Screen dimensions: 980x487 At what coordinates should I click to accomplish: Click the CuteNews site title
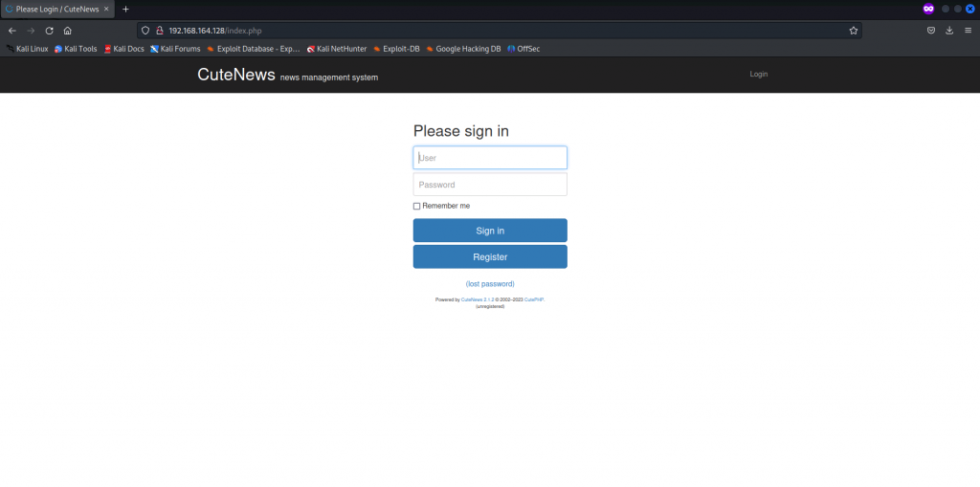tap(236, 75)
